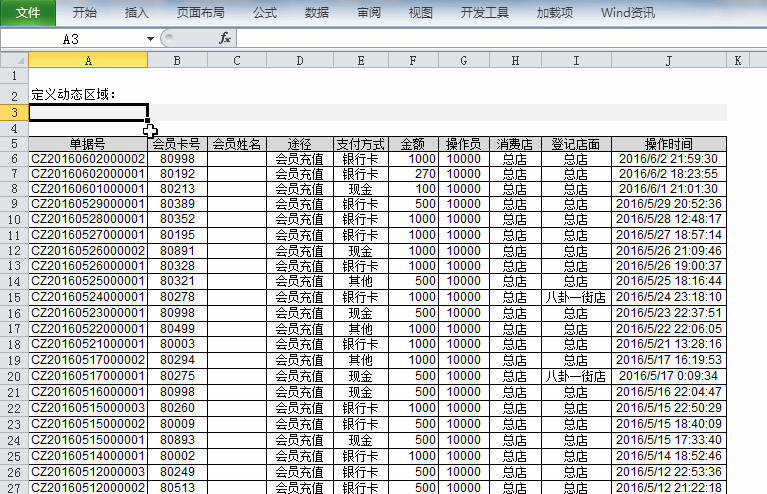The image size is (767, 494).
Task: Click amount cell 270
Action: [x=413, y=174]
